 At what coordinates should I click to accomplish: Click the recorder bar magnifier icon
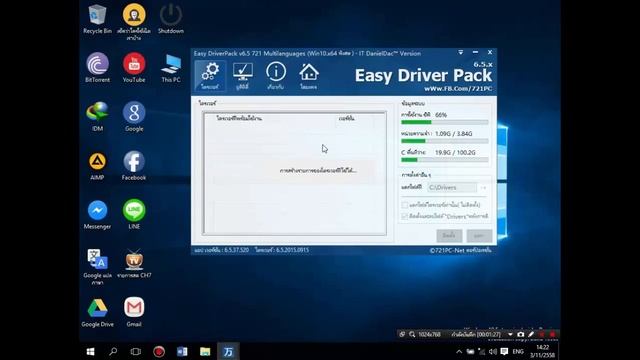point(412,334)
